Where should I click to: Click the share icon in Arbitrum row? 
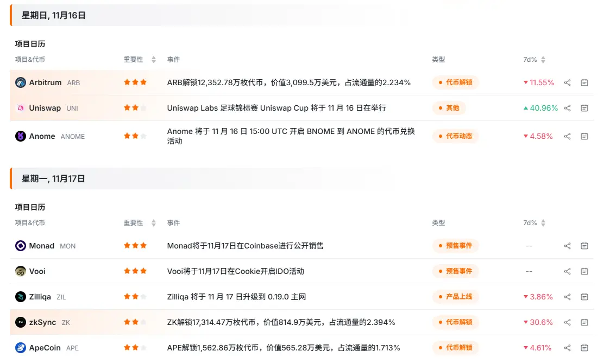(567, 83)
